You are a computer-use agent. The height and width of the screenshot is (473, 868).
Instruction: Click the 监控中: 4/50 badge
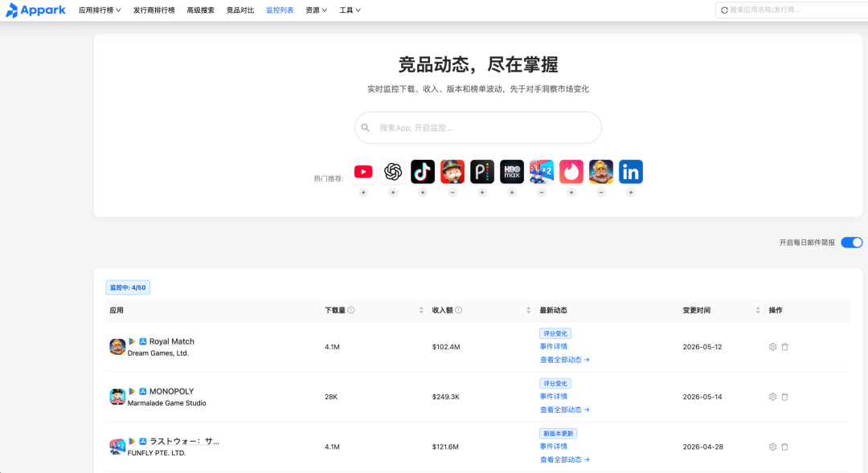point(128,287)
